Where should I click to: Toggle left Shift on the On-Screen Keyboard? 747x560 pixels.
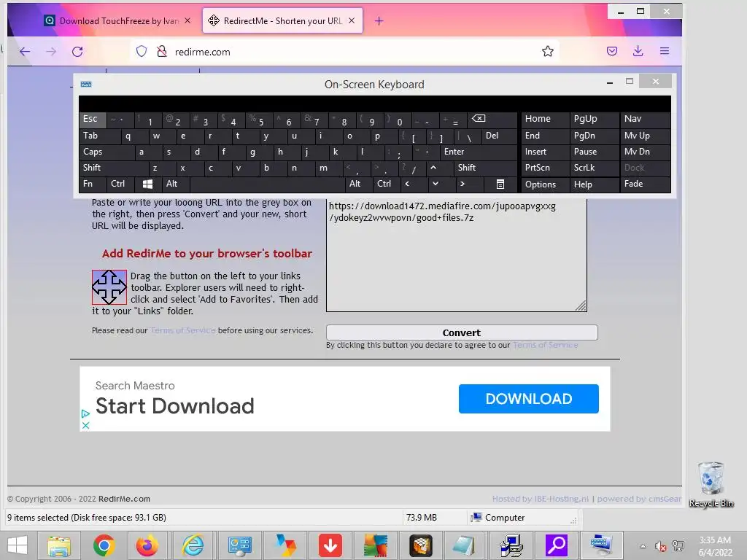point(113,168)
